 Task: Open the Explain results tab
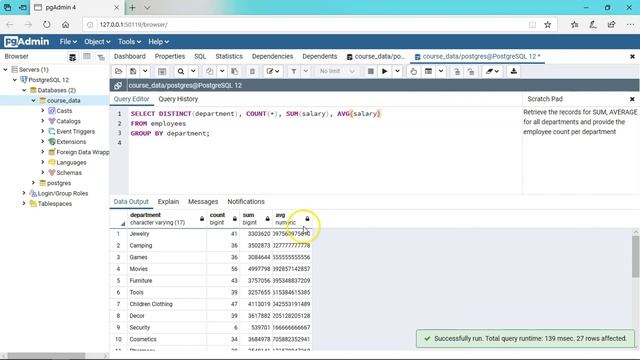pos(168,202)
